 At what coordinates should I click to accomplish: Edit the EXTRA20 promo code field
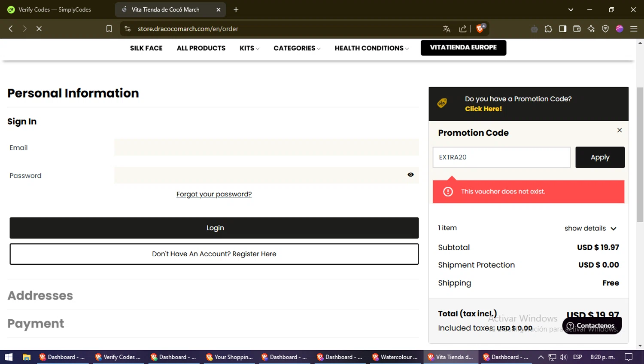point(501,157)
